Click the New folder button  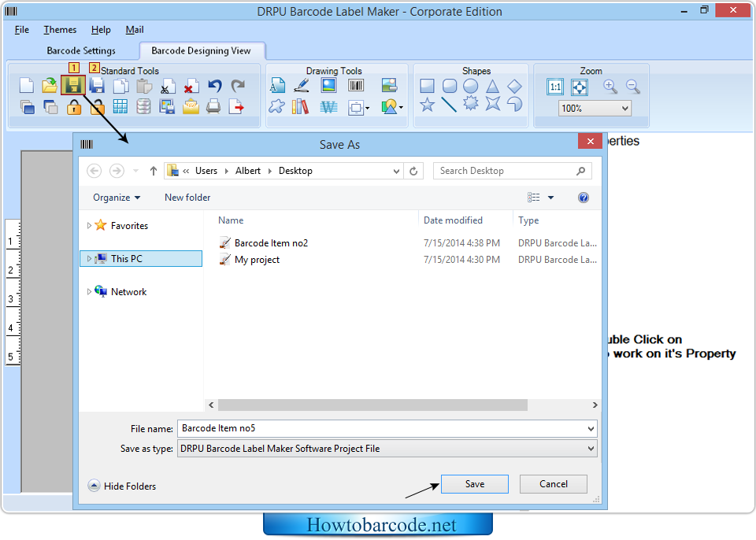pyautogui.click(x=187, y=198)
